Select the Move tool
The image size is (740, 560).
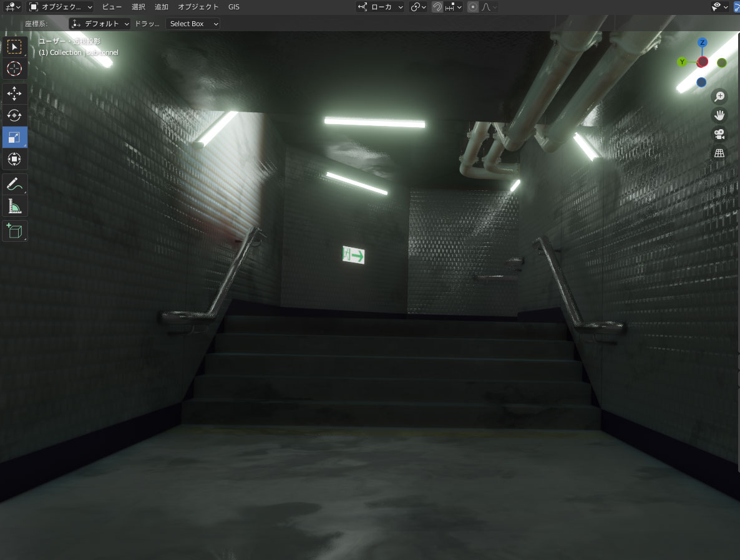tap(14, 94)
